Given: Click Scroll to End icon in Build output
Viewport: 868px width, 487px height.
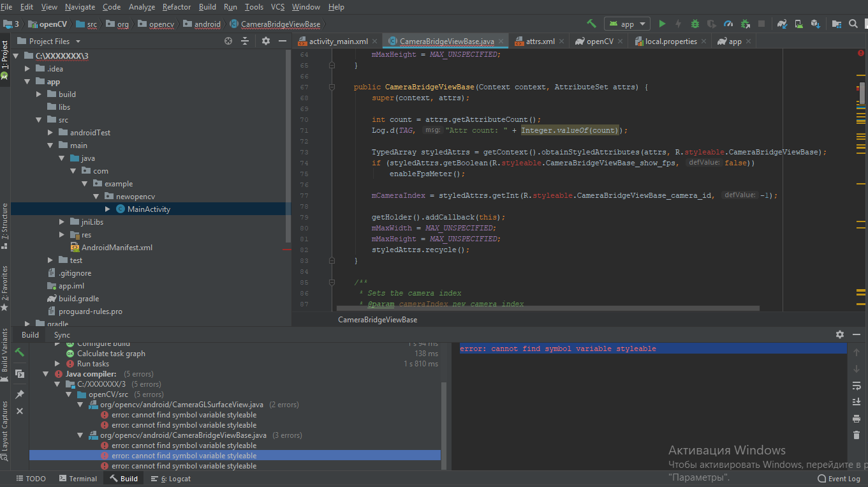Looking at the screenshot, I should 857,402.
